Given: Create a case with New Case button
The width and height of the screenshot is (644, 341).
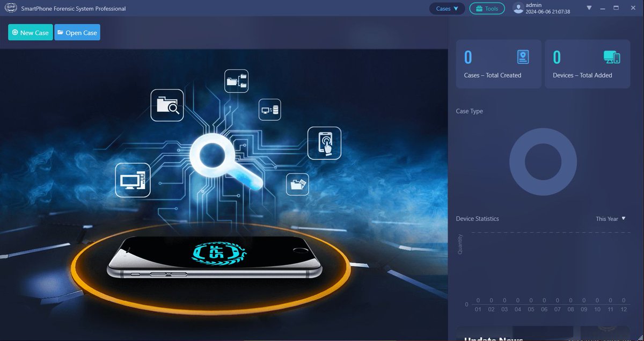Looking at the screenshot, I should pyautogui.click(x=31, y=32).
